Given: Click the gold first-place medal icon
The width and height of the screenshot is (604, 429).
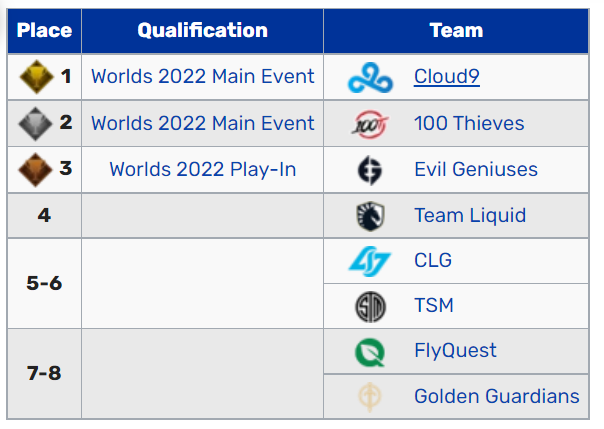Looking at the screenshot, I should coord(36,77).
